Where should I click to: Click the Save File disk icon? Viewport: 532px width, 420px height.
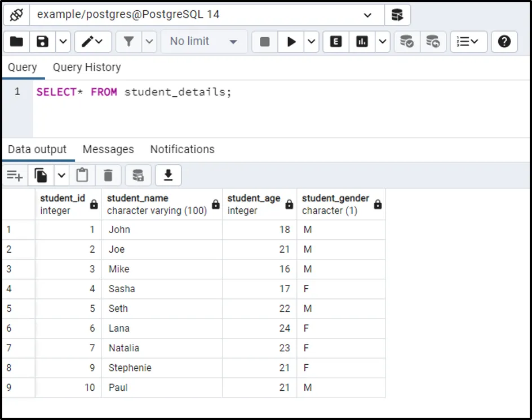coord(42,42)
